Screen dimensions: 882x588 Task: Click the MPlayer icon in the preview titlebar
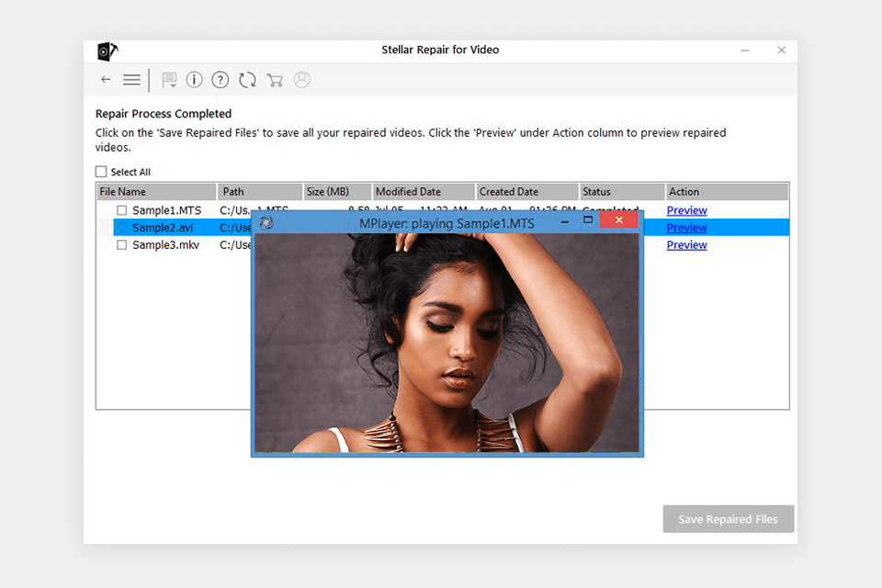pos(266,223)
